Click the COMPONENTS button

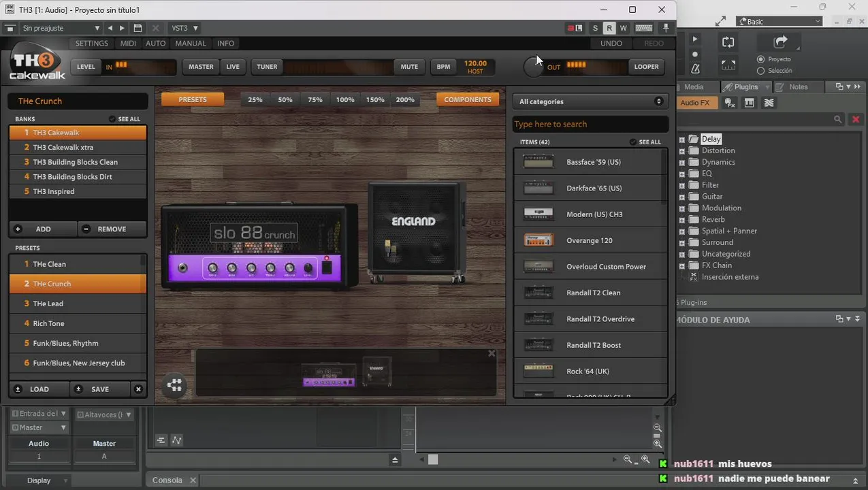[x=468, y=99]
